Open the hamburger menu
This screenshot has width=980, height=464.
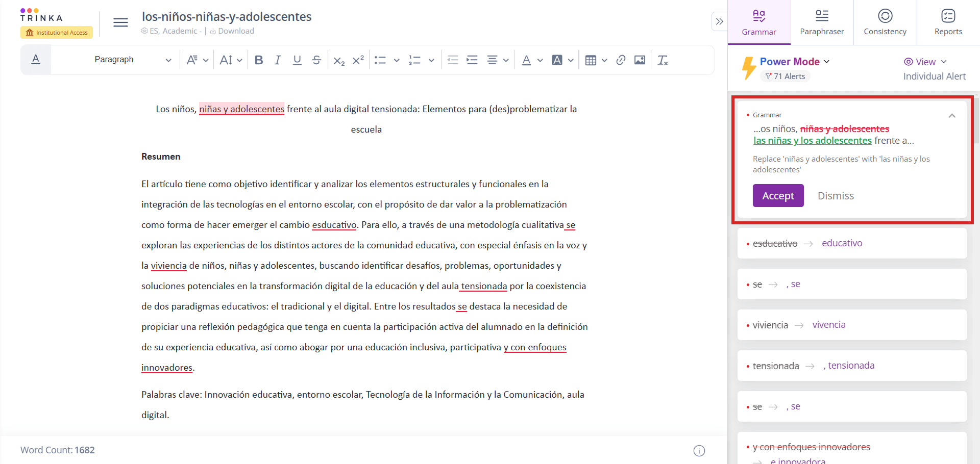point(120,22)
